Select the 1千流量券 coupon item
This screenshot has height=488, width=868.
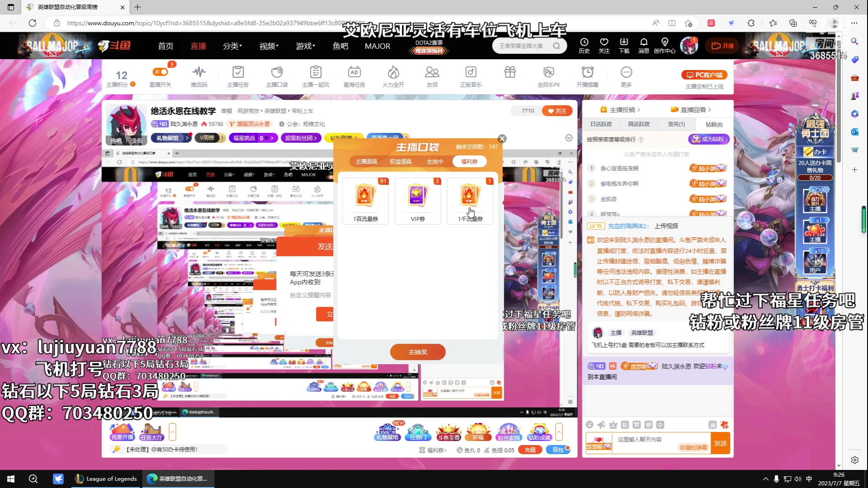tap(470, 201)
